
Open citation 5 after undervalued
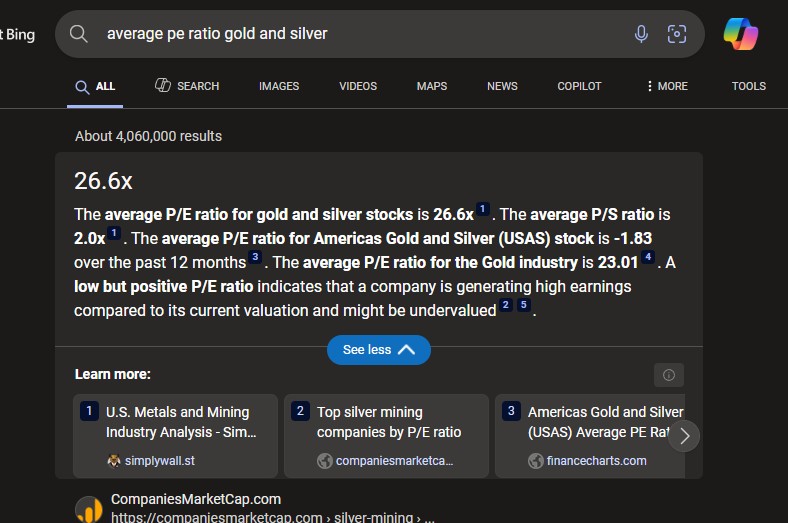tap(524, 305)
